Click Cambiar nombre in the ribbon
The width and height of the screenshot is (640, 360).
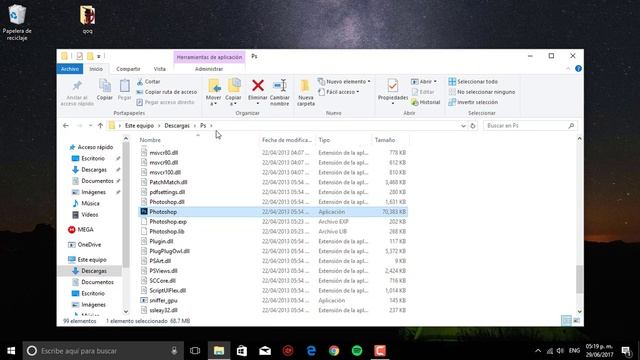(x=280, y=93)
